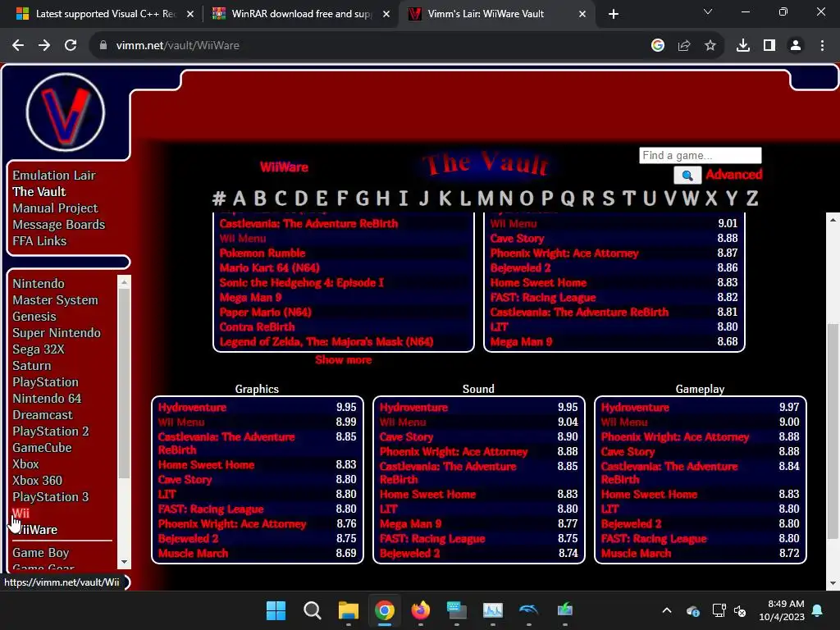Bookmark this page with the star
The image size is (840, 630).
coord(710,46)
